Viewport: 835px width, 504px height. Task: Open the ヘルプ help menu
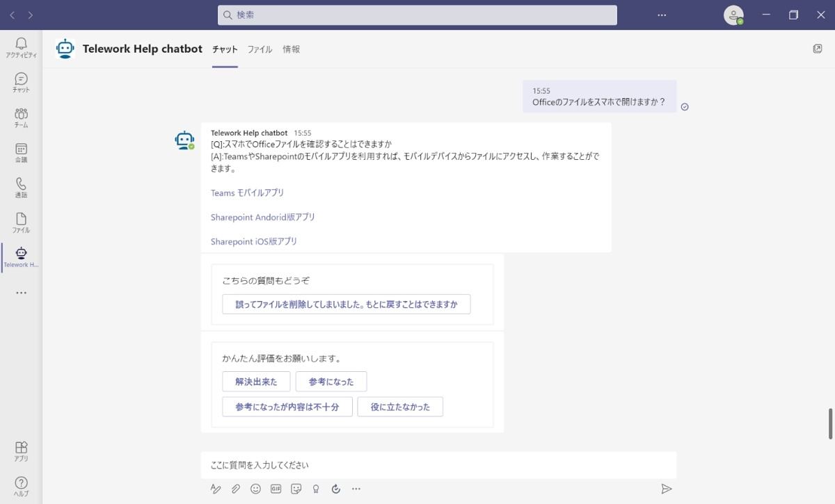pos(21,486)
